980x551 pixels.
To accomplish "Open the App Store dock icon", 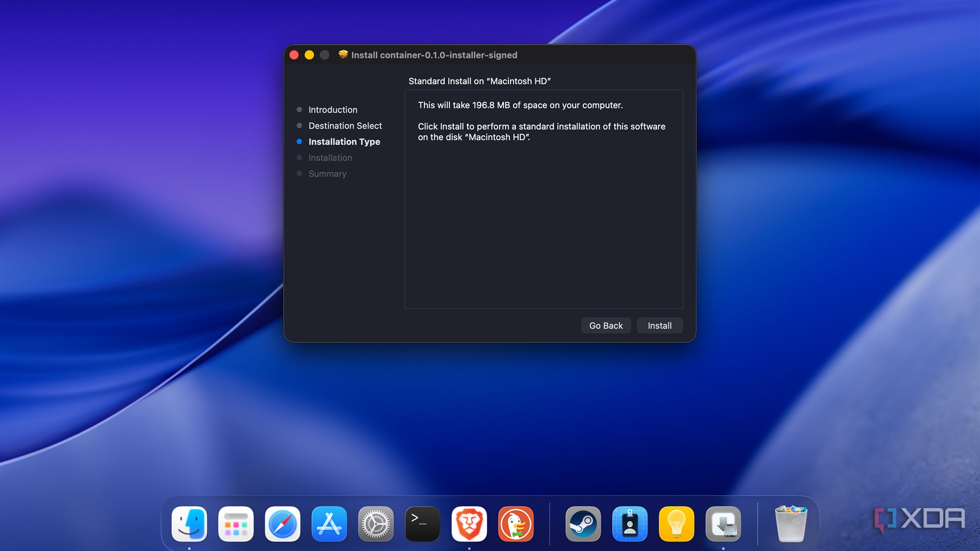I will click(x=329, y=524).
